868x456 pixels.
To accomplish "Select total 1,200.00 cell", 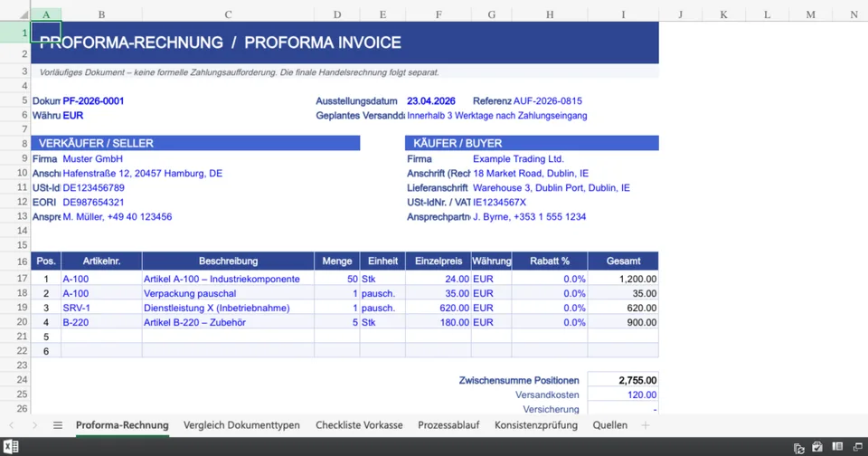I will [x=623, y=279].
